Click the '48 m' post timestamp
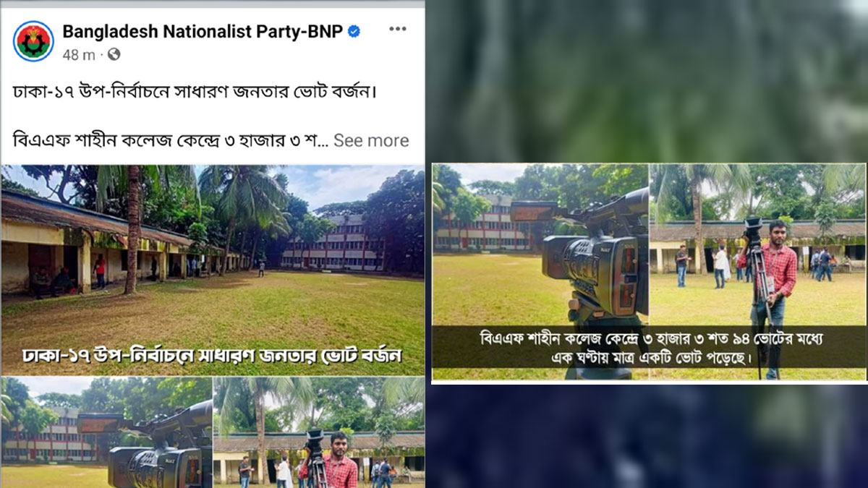This screenshot has height=488, width=868. 79,54
